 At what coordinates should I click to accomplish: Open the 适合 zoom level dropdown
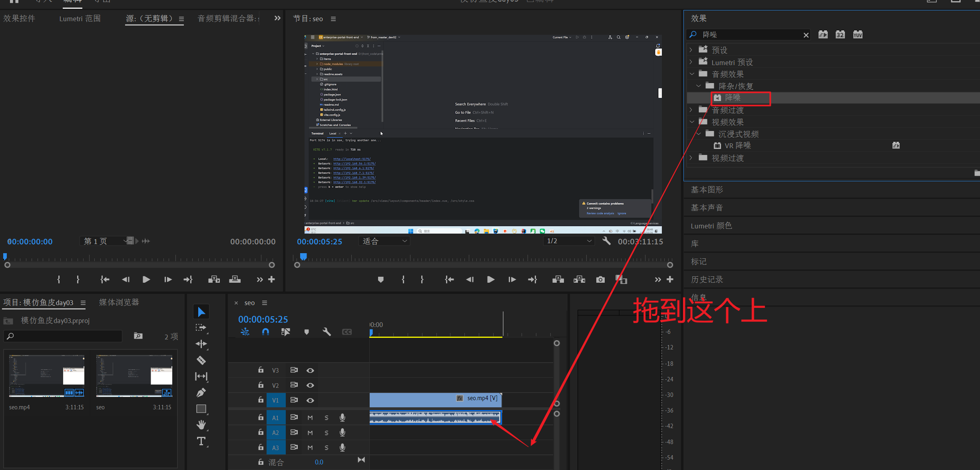tap(384, 241)
